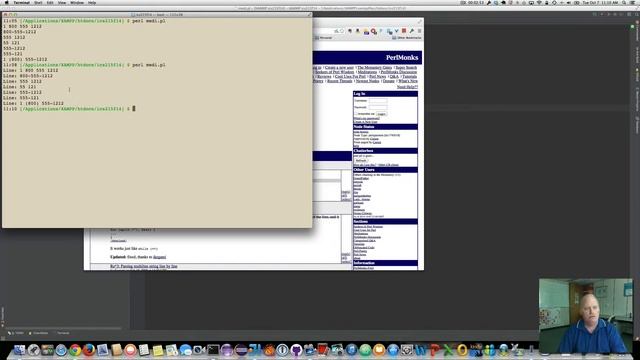Viewport: 640px width, 360px height.
Task: Open the purple GitHub cat dock icon
Action: [x=296, y=350]
